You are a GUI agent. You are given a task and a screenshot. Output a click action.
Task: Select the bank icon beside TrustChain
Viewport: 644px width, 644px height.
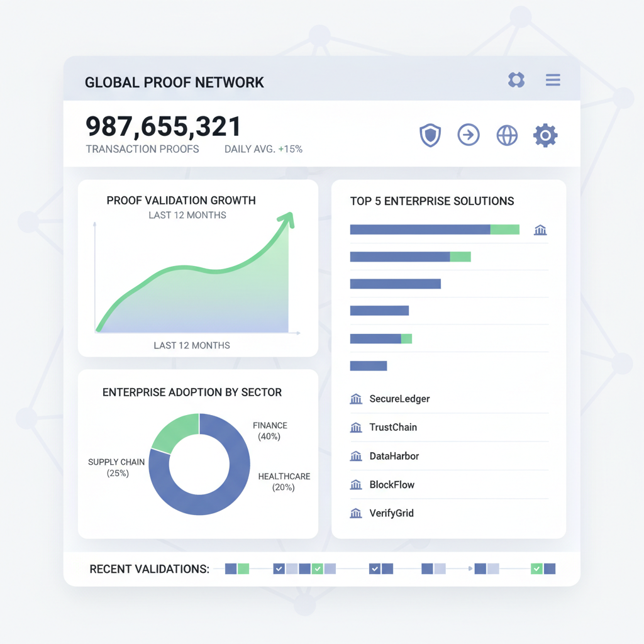[357, 427]
